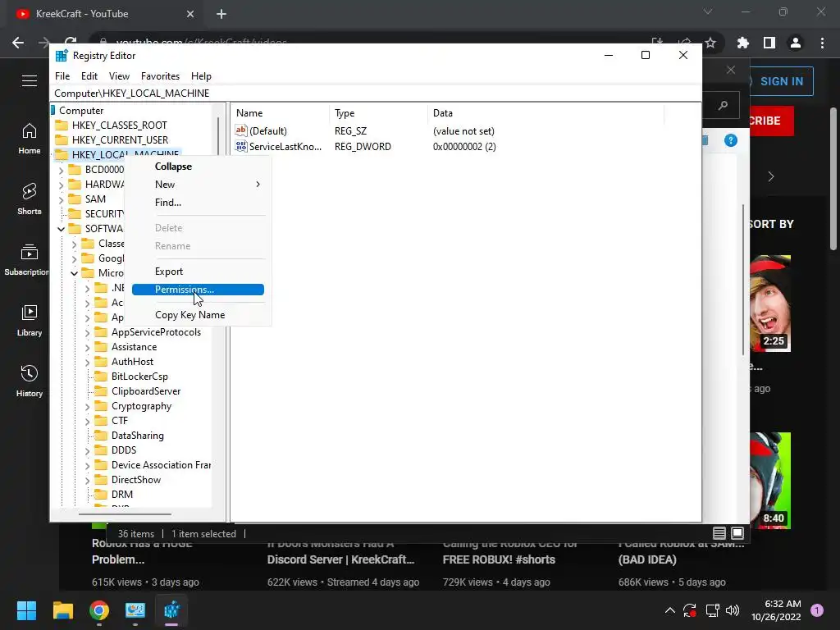Collapse the SOFTWARE key
The height and width of the screenshot is (630, 840).
click(x=61, y=230)
